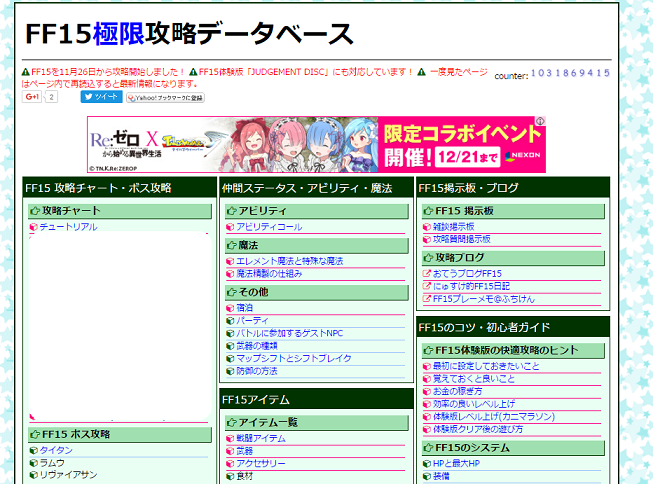Click external-link icon beside おてぅブログFF15
This screenshot has height=484, width=653.
coord(426,273)
